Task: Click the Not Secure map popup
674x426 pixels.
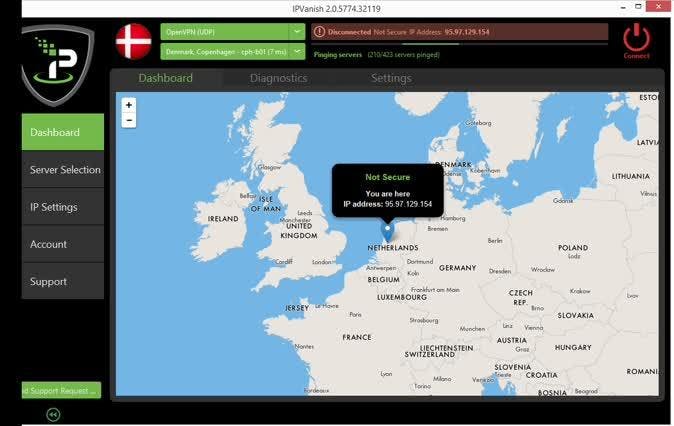Action: [x=387, y=190]
